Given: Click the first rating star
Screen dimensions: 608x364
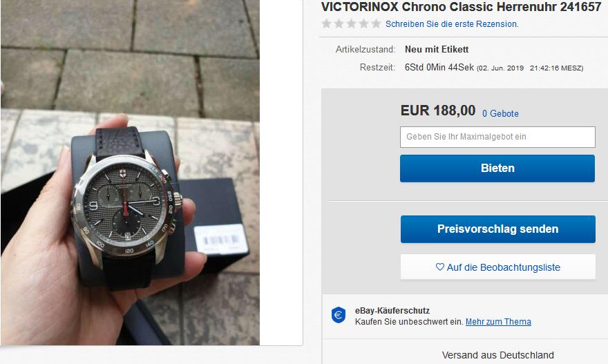Looking at the screenshot, I should 327,23.
